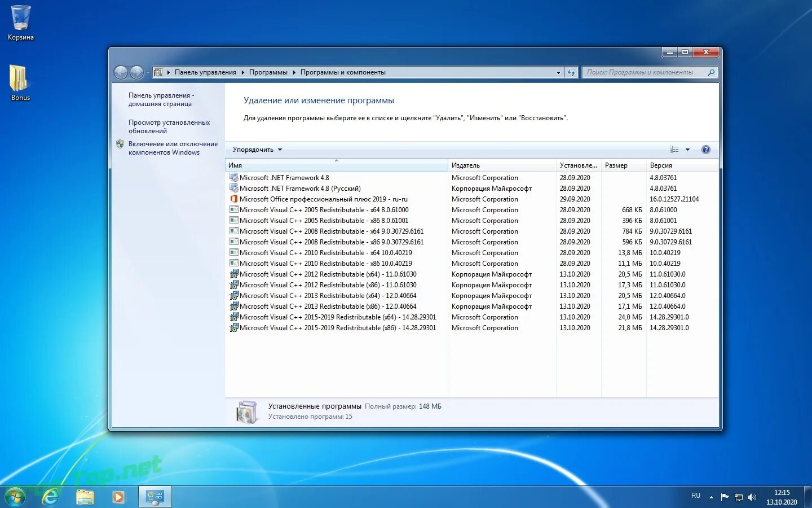The height and width of the screenshot is (508, 812).
Task: Click the Control Panel taskbar button
Action: coord(155,497)
